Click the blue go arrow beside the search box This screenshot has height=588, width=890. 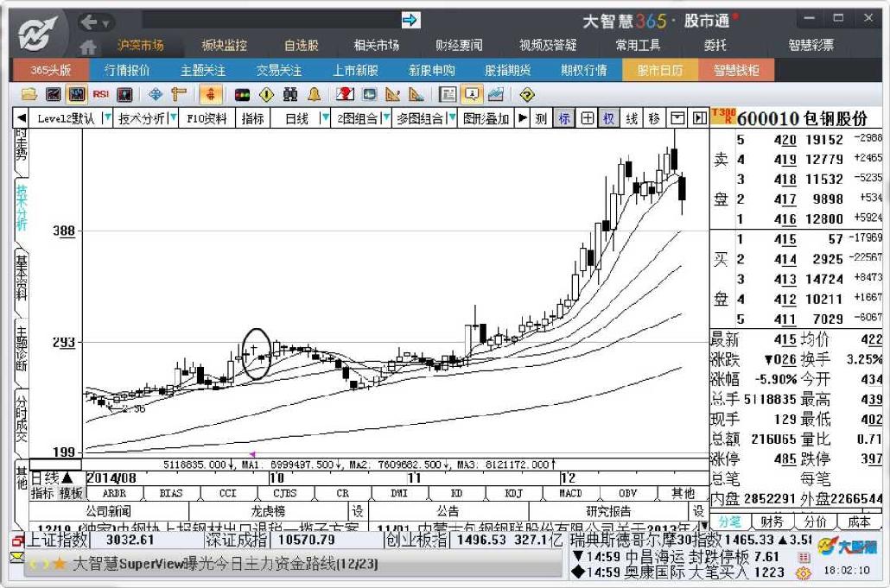410,21
